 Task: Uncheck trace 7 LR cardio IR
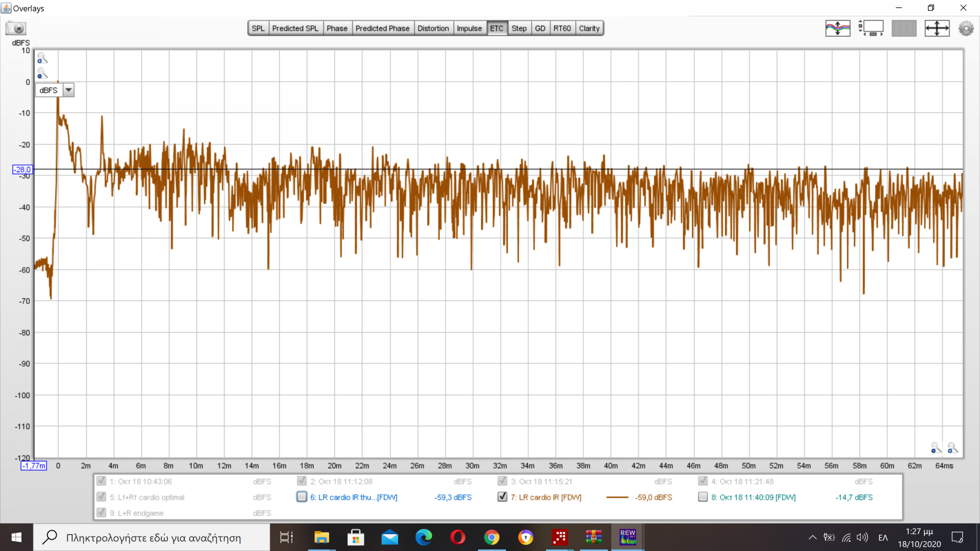[502, 497]
